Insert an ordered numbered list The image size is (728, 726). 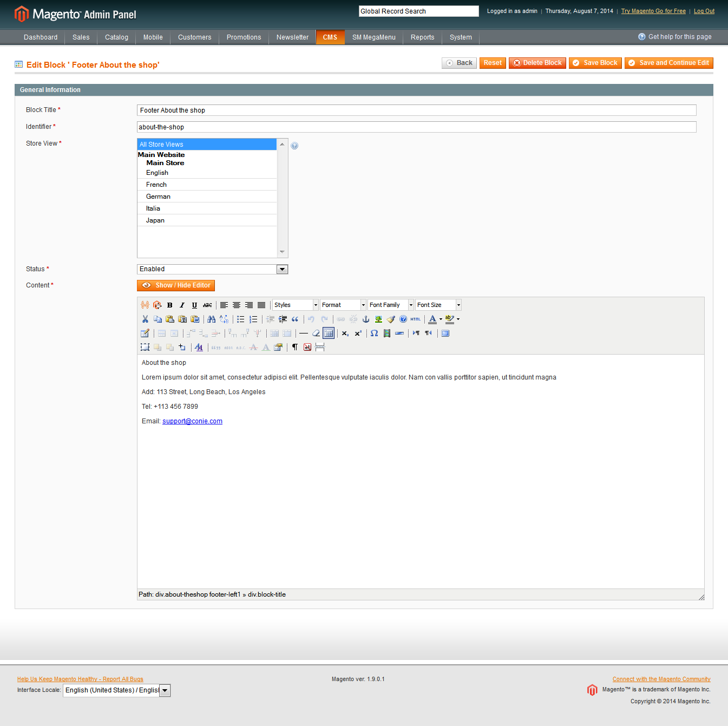253,319
